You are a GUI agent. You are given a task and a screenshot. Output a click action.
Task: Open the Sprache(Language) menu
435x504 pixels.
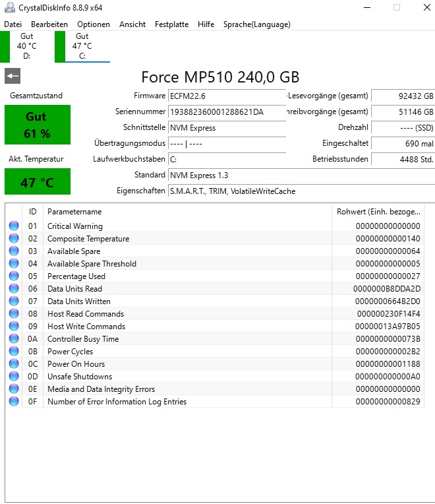click(x=257, y=24)
